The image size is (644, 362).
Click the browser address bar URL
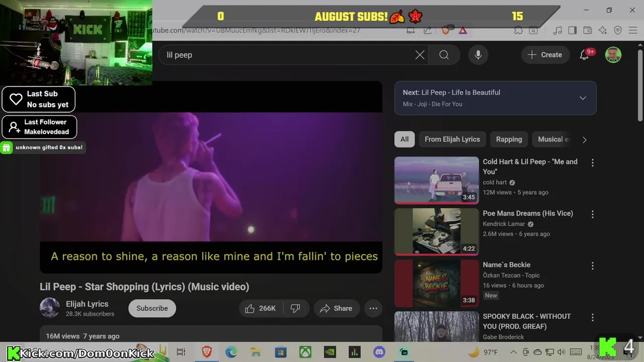pyautogui.click(x=257, y=30)
